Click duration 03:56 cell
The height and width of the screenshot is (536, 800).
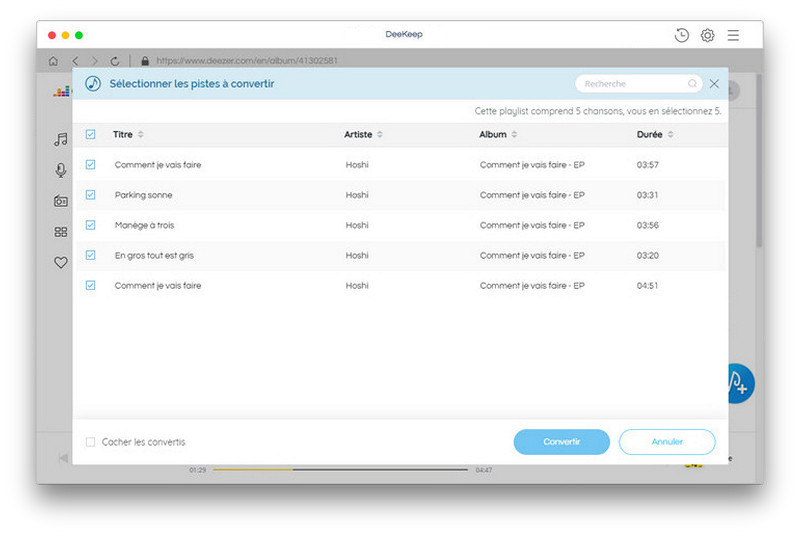647,225
